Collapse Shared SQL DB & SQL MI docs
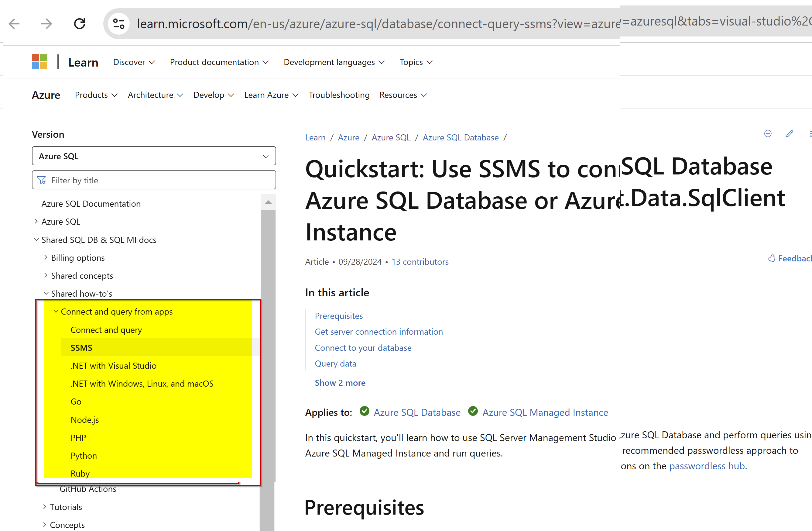Screen dimensions: 812x531 pos(36,240)
